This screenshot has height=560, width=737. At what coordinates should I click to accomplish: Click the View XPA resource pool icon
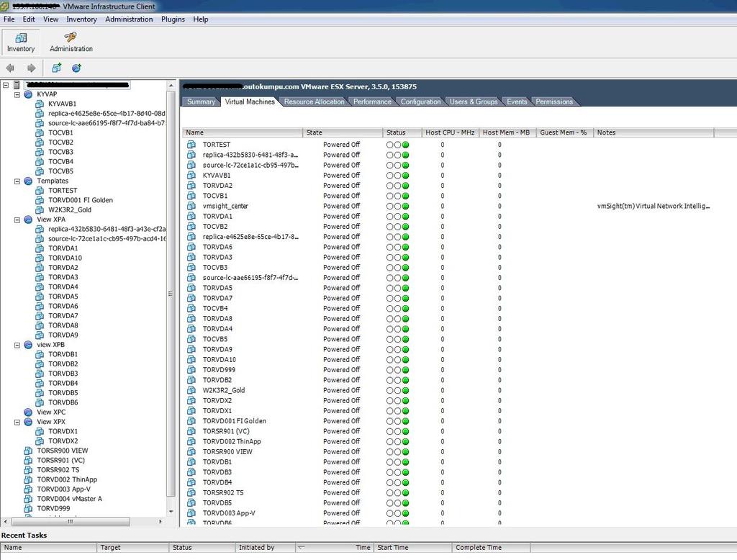coord(28,220)
